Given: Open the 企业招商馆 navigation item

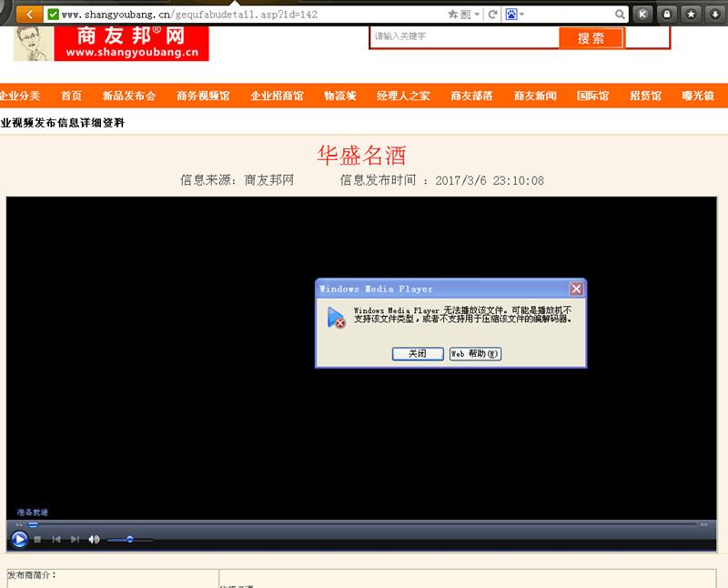Looking at the screenshot, I should point(277,96).
